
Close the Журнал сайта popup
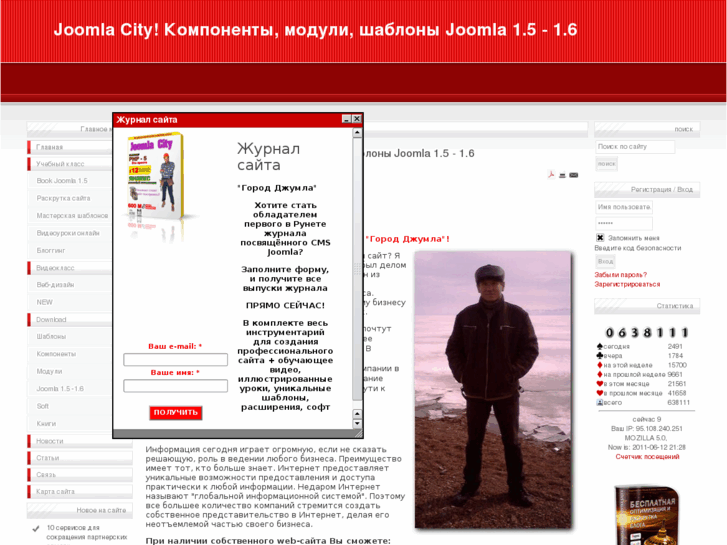coord(357,119)
